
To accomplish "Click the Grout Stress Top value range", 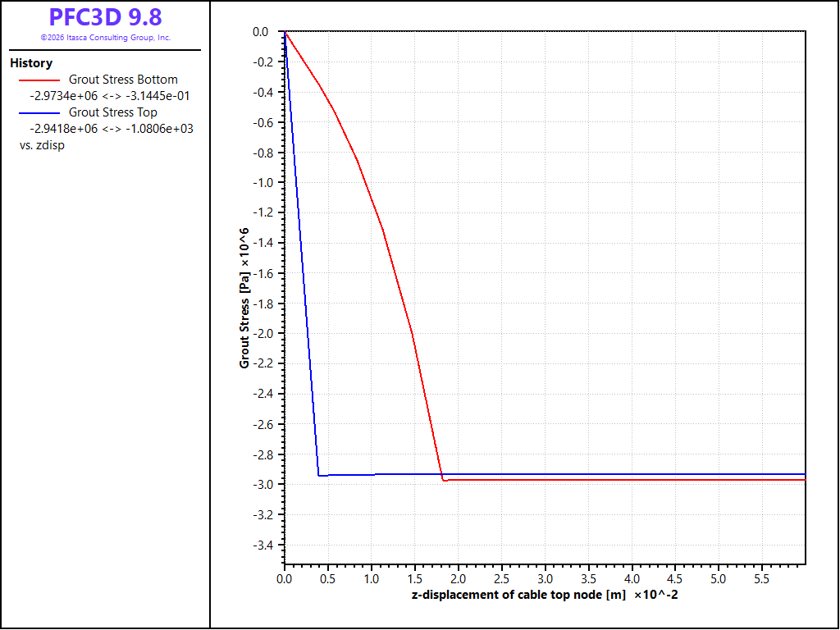I will pyautogui.click(x=112, y=129).
